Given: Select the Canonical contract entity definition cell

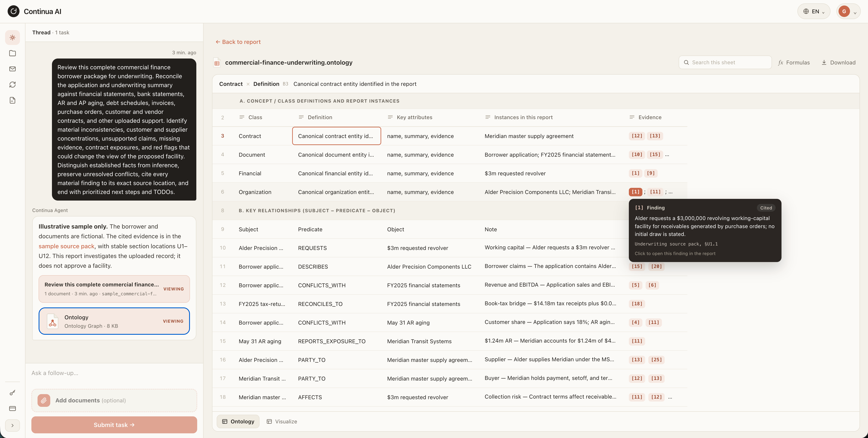Looking at the screenshot, I should (x=337, y=136).
